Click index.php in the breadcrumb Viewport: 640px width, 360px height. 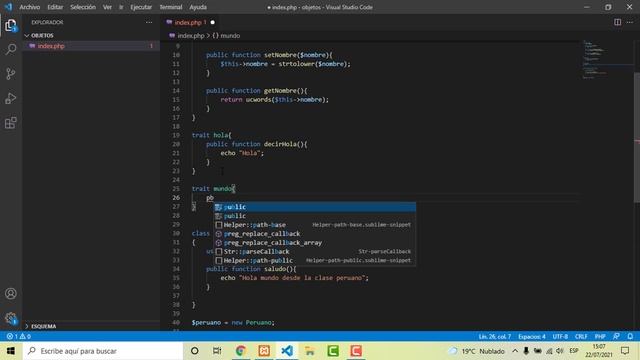[191, 36]
